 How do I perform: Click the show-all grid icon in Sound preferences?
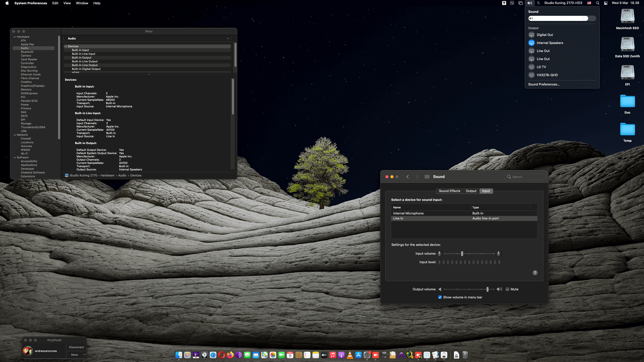(x=427, y=177)
